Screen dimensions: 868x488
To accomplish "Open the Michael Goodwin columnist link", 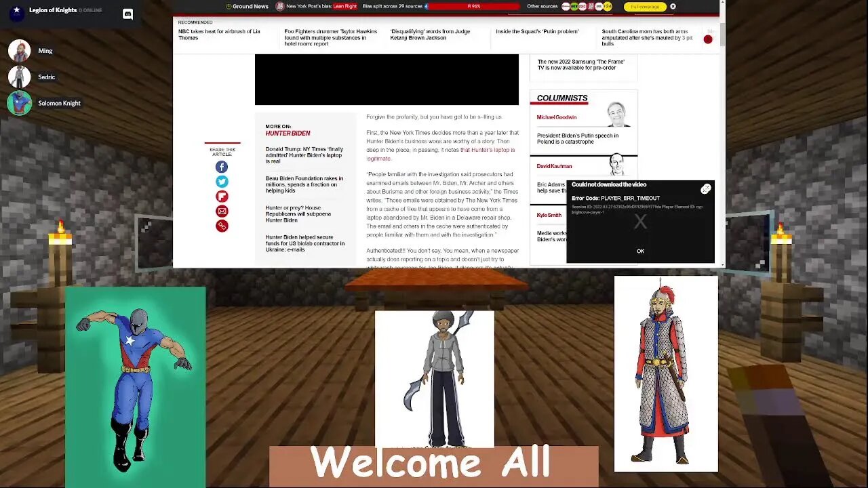I will [557, 117].
